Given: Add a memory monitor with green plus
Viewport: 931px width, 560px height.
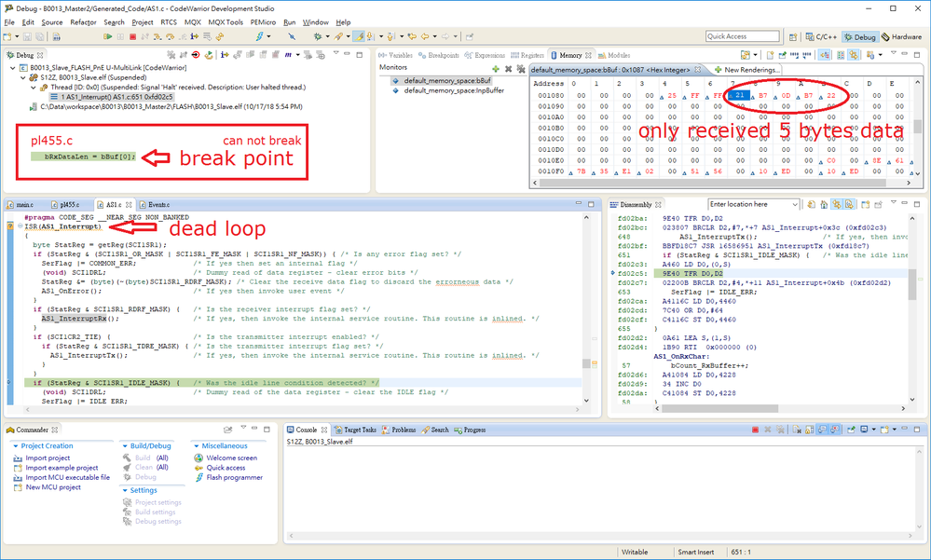Looking at the screenshot, I should click(496, 69).
